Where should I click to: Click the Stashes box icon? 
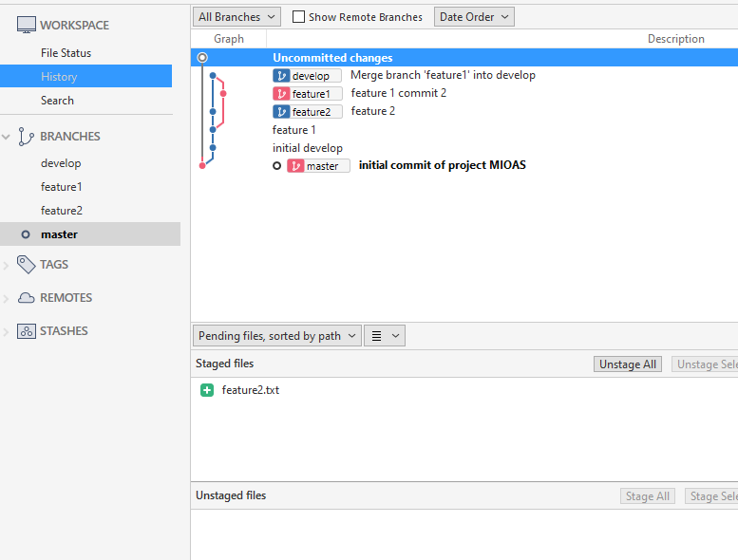coord(27,331)
